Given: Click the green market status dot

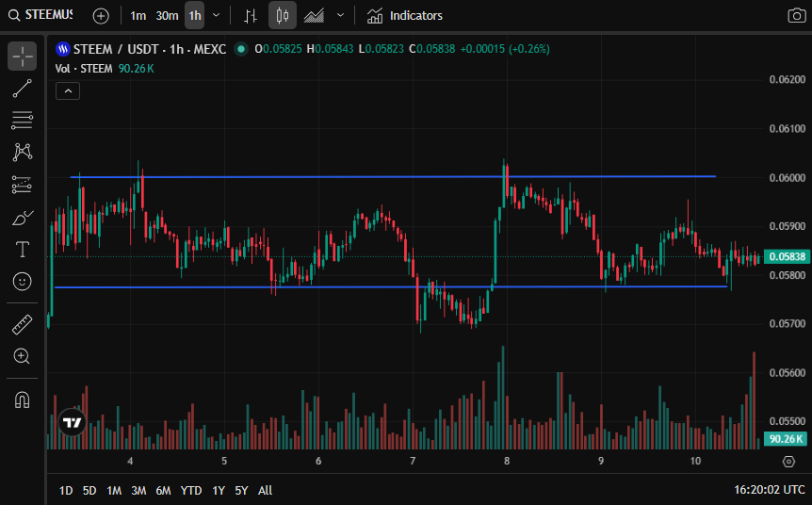Looking at the screenshot, I should 241,49.
